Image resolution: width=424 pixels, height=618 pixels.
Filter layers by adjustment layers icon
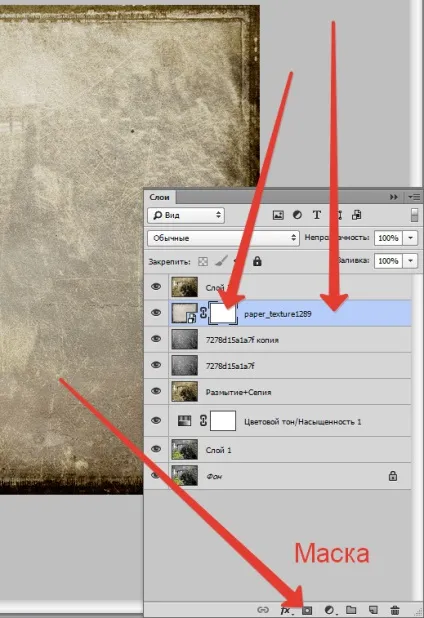coord(298,215)
